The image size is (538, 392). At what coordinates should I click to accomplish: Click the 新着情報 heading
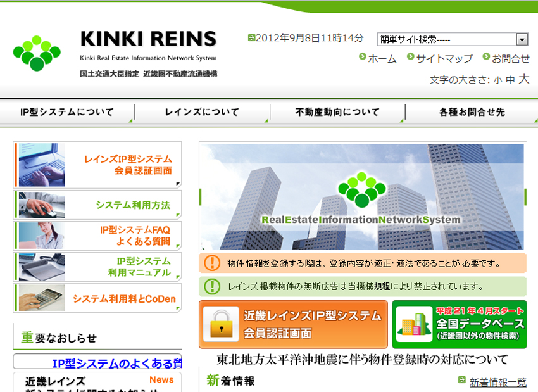(230, 381)
